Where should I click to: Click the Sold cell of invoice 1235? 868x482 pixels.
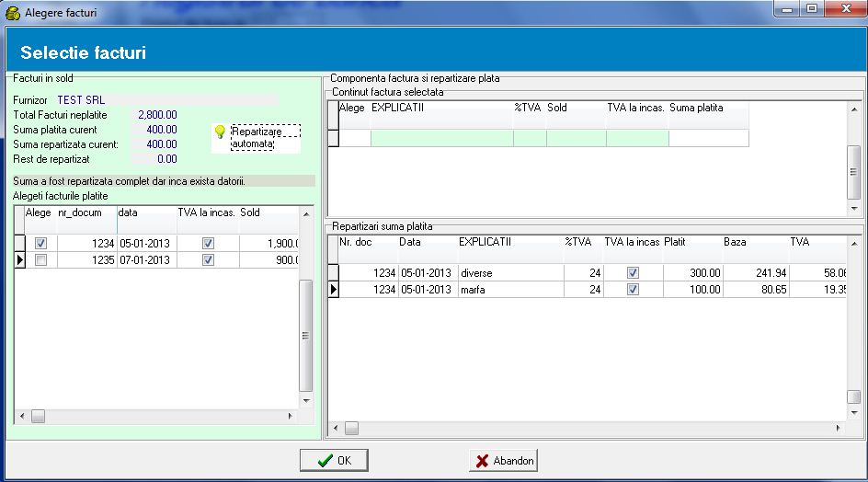coord(269,260)
